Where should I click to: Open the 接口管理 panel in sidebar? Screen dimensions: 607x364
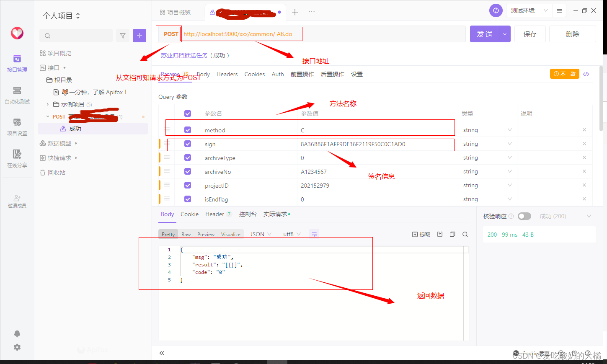[x=17, y=63]
